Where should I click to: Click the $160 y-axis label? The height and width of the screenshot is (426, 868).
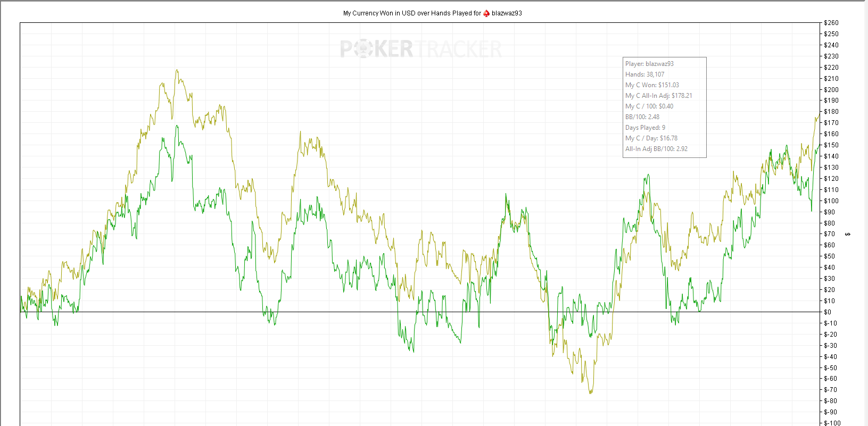[x=831, y=134]
